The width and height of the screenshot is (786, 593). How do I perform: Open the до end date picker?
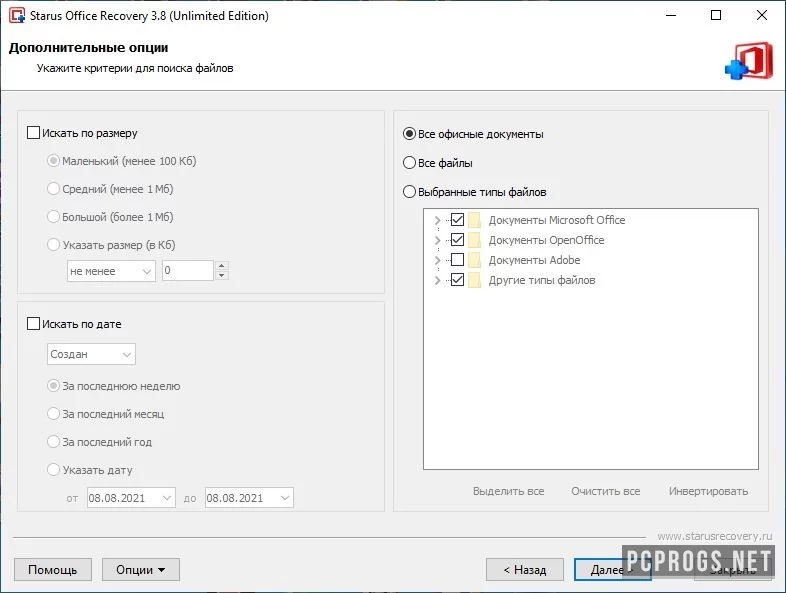pos(249,498)
